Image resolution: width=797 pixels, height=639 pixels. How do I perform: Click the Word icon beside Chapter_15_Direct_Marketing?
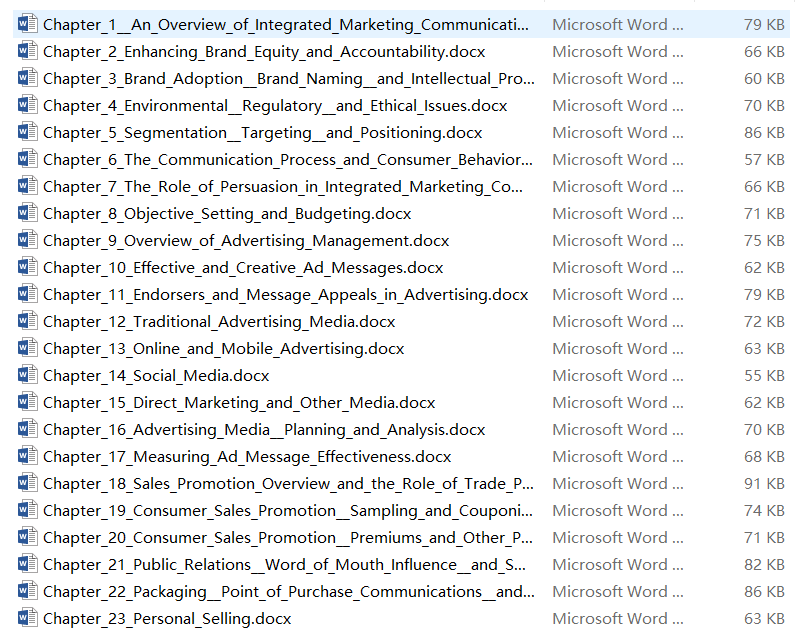coord(27,401)
